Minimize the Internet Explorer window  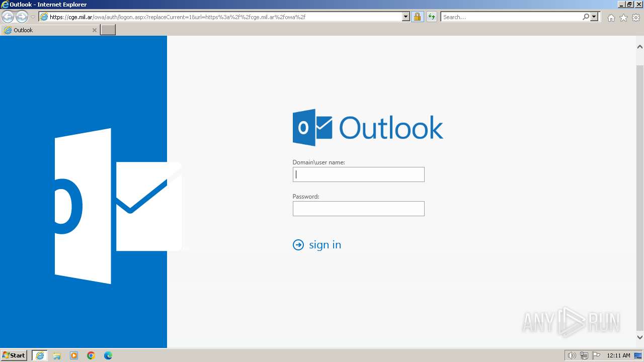point(621,4)
